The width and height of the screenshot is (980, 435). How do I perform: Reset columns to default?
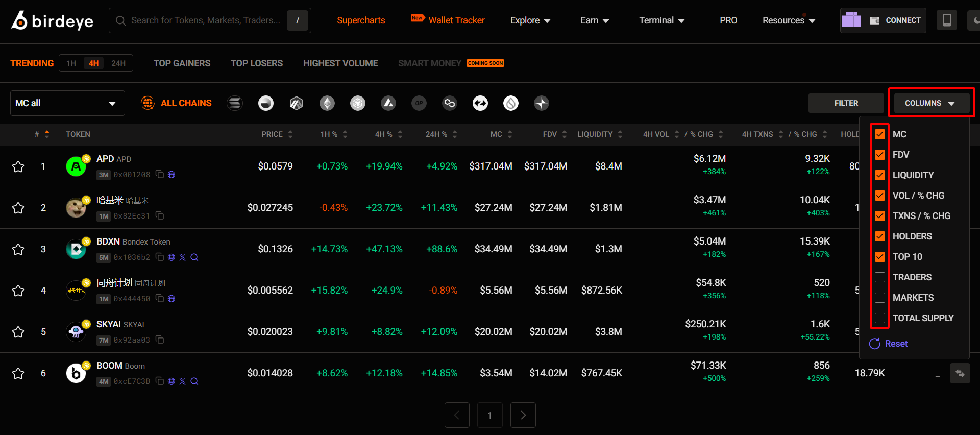coord(889,344)
